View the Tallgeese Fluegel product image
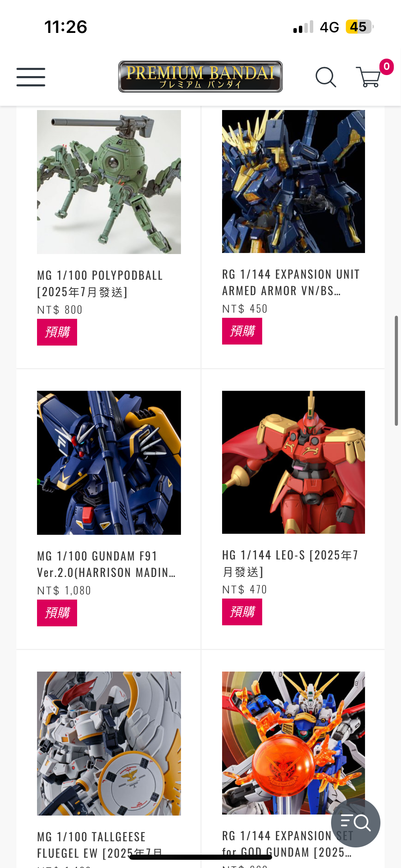Image resolution: width=401 pixels, height=868 pixels. click(x=109, y=744)
